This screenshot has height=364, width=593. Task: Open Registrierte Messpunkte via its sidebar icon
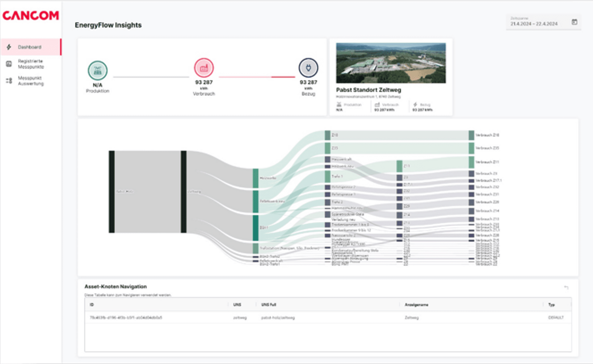pyautogui.click(x=9, y=64)
